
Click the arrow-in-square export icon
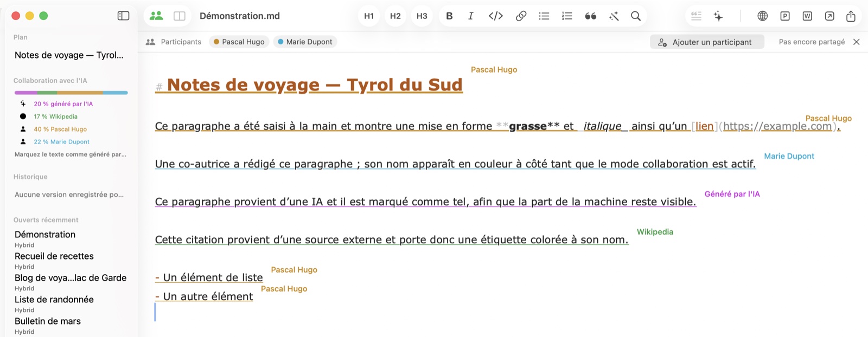[x=829, y=16]
